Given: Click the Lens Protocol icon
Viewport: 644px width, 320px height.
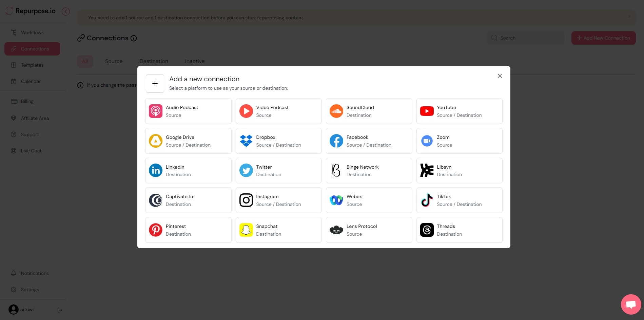Looking at the screenshot, I should (336, 230).
